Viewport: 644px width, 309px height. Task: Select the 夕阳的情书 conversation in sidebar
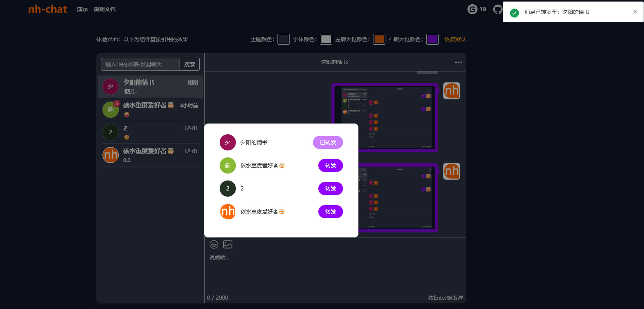(x=150, y=87)
